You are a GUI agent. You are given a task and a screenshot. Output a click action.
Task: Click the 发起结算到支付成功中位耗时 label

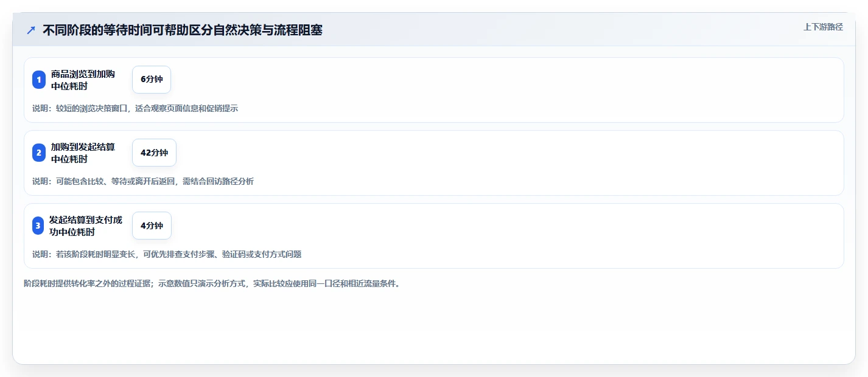point(86,226)
